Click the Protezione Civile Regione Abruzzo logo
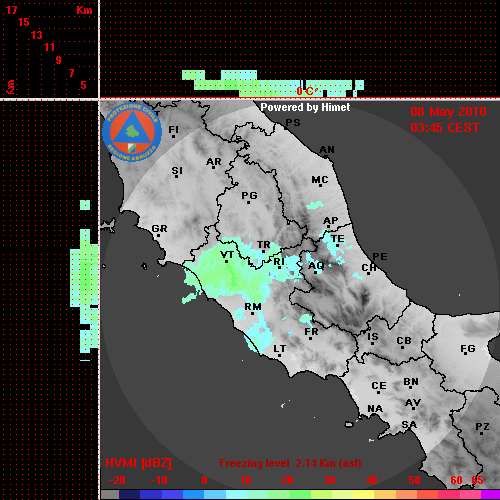This screenshot has height=500, width=500. pos(132,132)
